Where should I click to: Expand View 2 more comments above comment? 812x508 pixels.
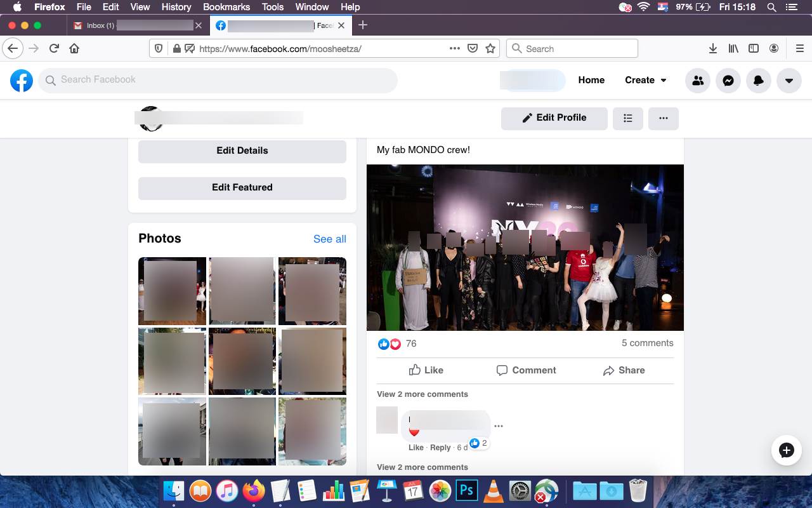pos(422,394)
